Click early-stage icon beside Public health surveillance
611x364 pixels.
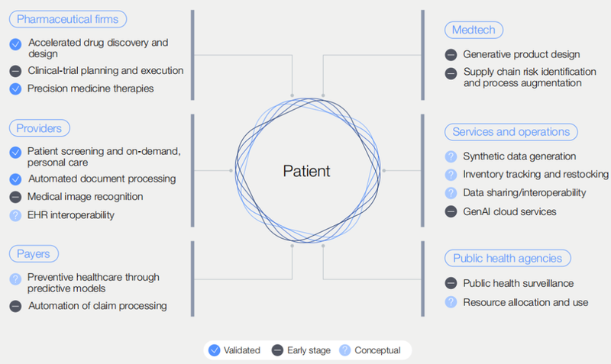click(451, 283)
